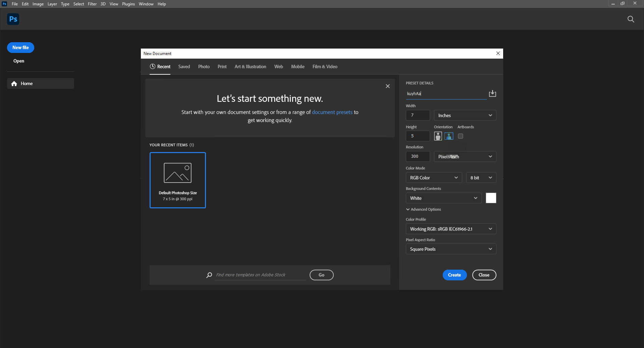Open the 3D menu

click(103, 4)
